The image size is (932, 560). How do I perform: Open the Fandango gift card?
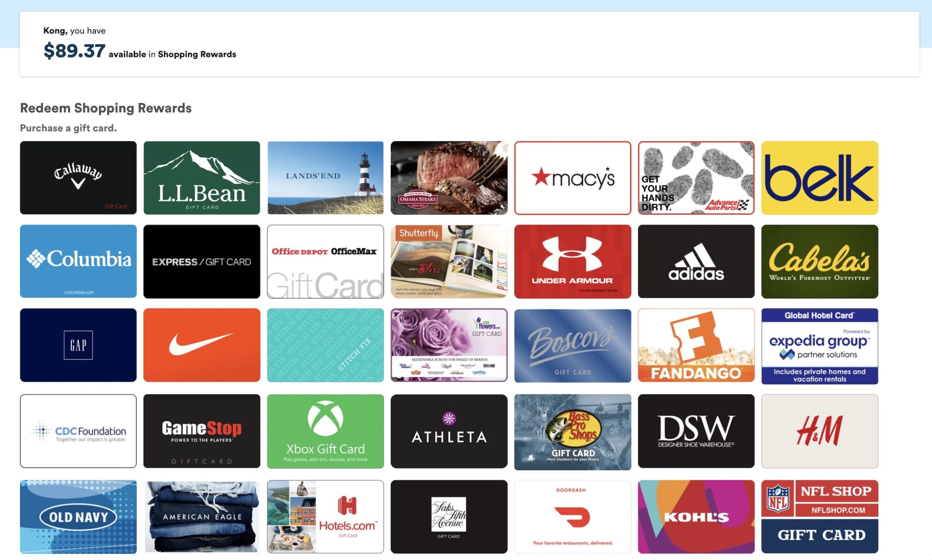point(696,345)
